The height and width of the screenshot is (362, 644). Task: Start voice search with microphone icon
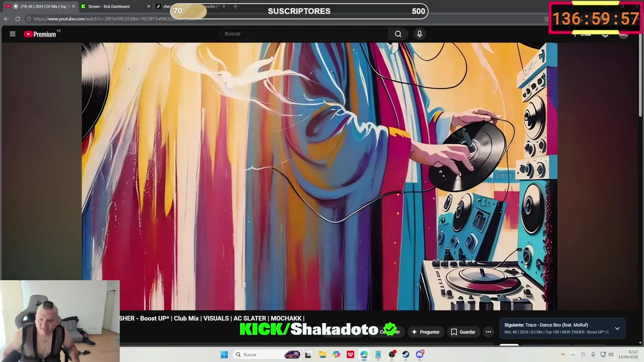(420, 34)
